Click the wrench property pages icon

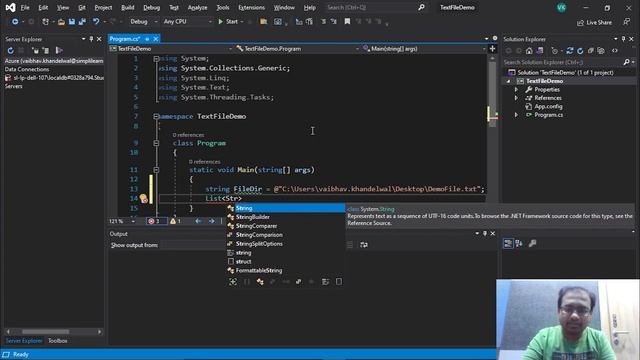532,244
